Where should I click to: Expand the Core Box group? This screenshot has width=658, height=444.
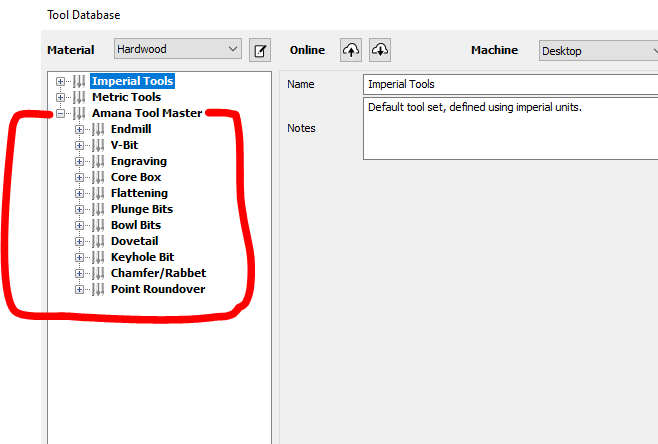point(79,178)
